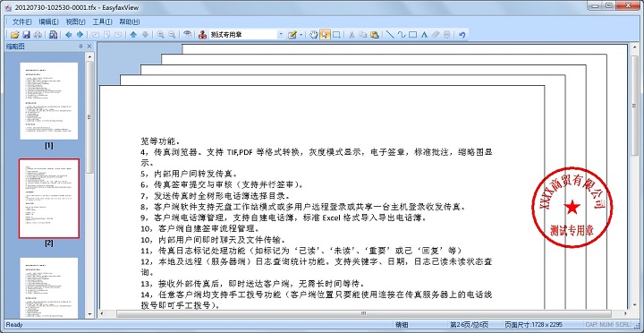Click the horizontal scrollbar at bottom

pos(364,313)
